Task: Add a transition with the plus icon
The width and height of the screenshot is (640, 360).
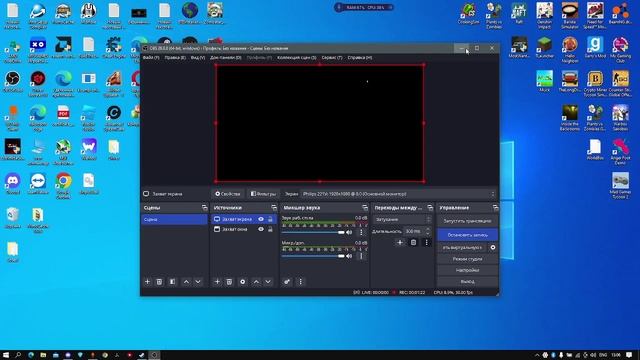Action: pyautogui.click(x=400, y=242)
